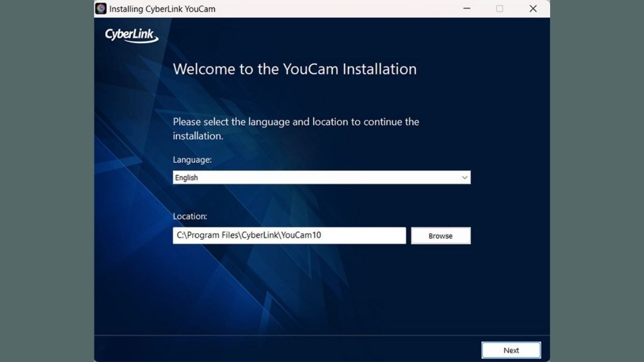Click the YouCam installer icon in title bar
644x362 pixels.
click(101, 9)
